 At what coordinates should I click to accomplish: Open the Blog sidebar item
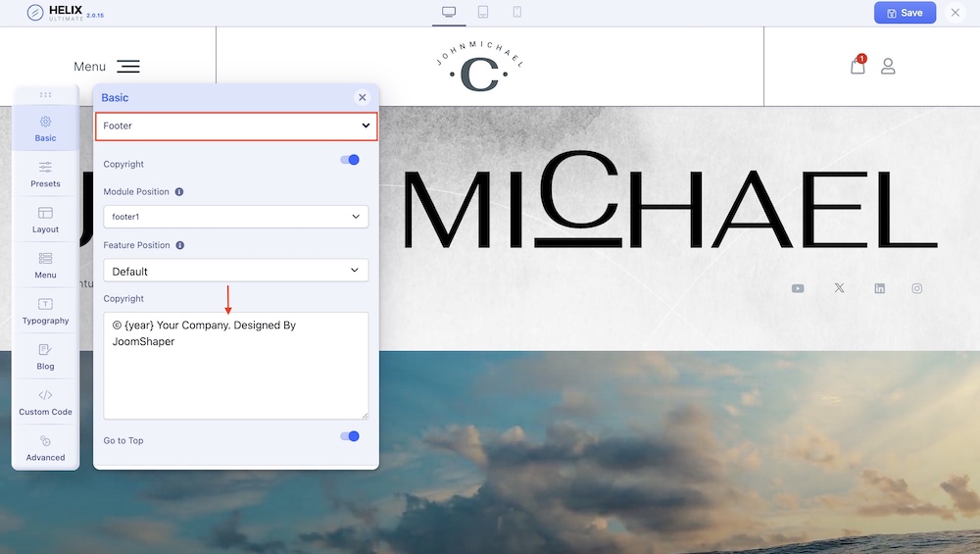pos(45,357)
